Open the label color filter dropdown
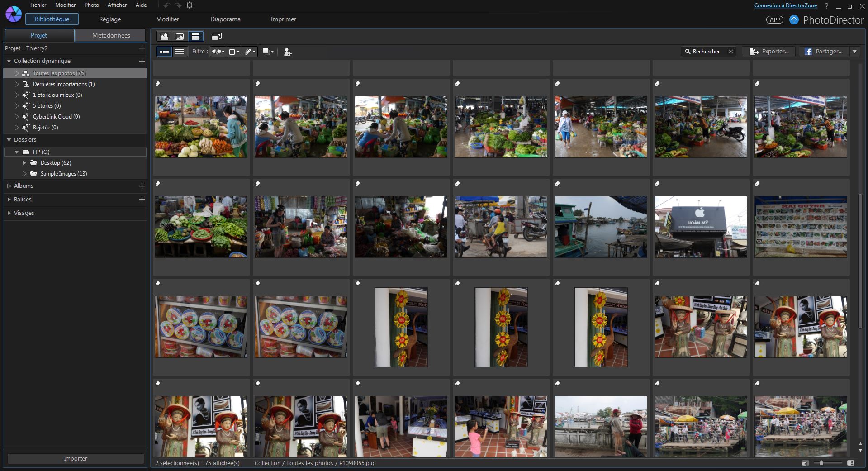 (x=234, y=52)
